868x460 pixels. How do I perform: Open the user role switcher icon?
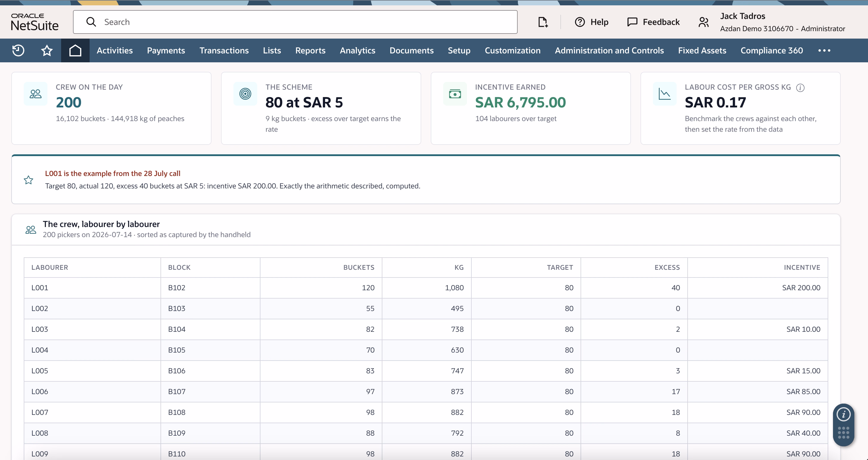(704, 22)
